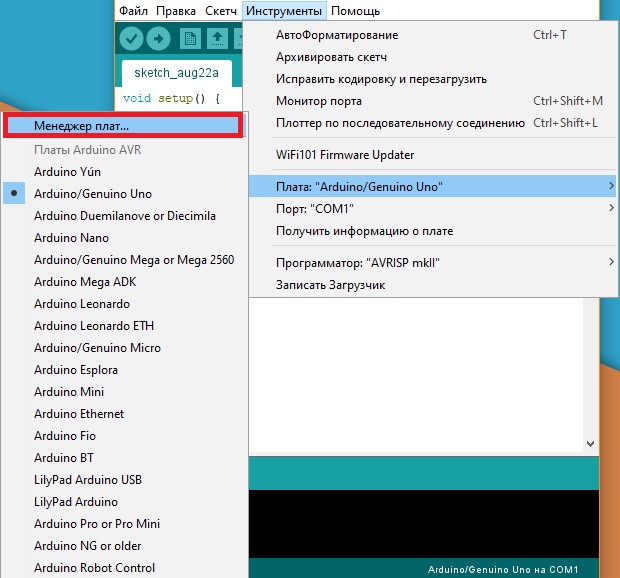Click the Open sketch up-arrow icon
Viewport: 620px width, 578px height.
tap(217, 39)
